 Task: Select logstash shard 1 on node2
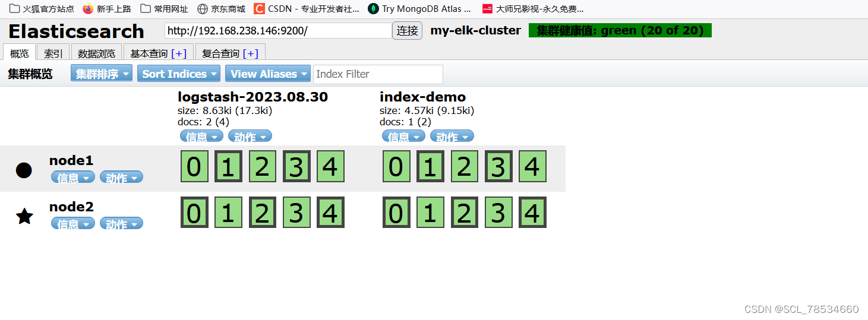229,213
